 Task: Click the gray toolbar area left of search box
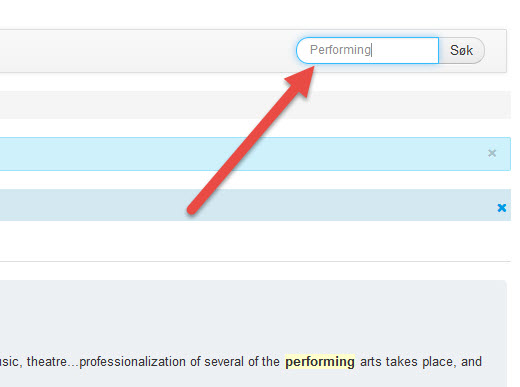point(147,51)
